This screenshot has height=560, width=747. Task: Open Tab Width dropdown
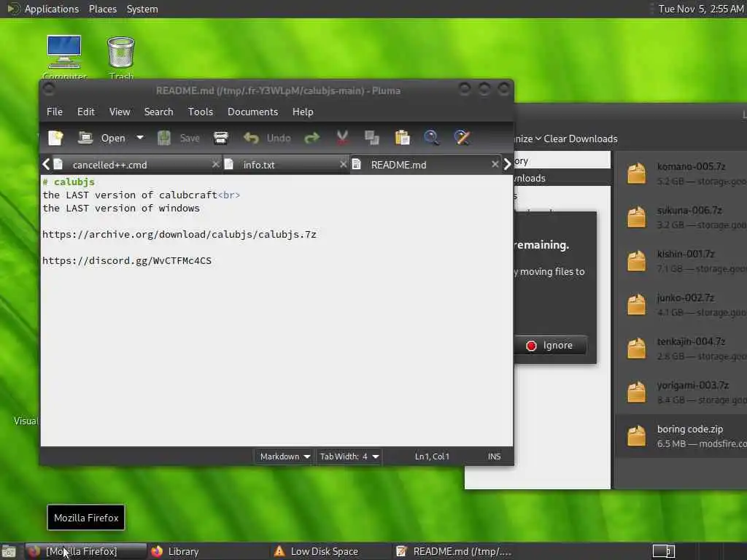coord(349,456)
